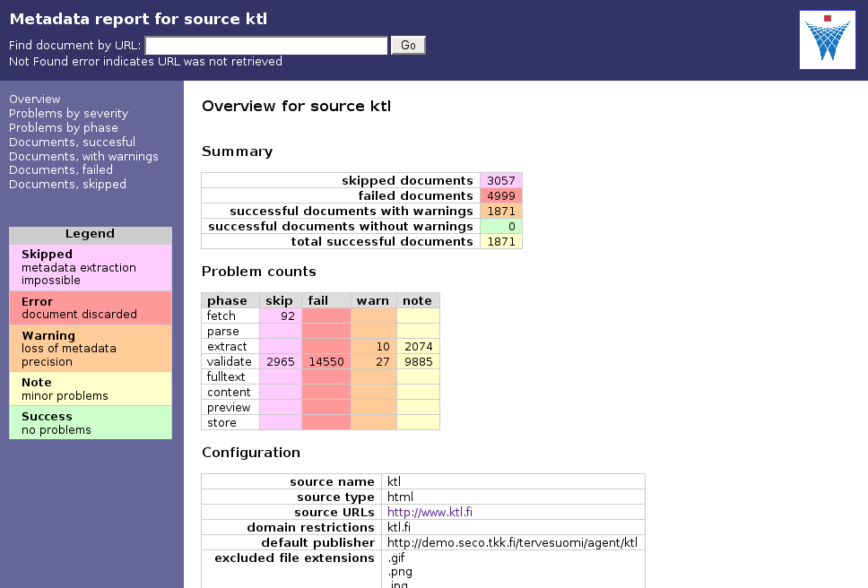Click the skipped documents row label
Image resolution: width=868 pixels, height=588 pixels.
407,180
